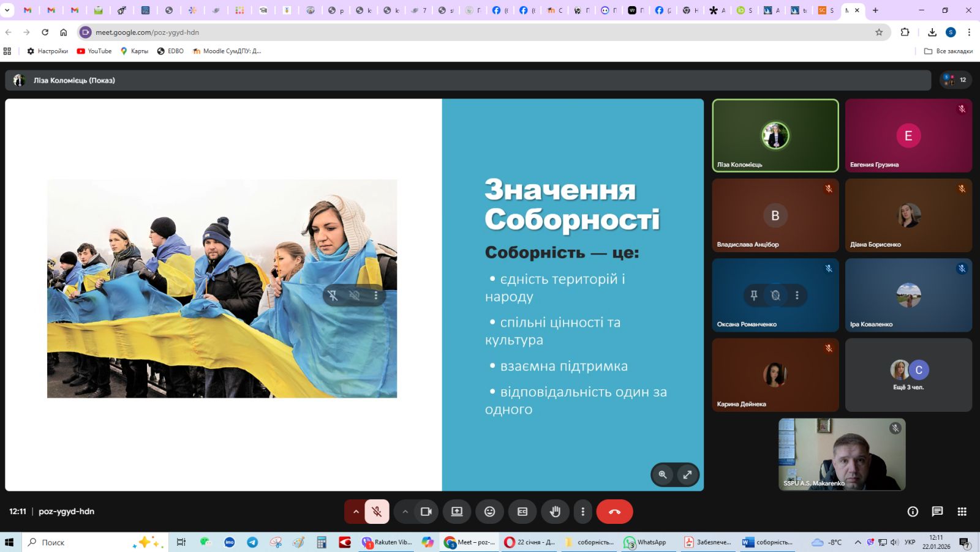Viewport: 980px width, 552px height.
Task: Click the red Leave call button
Action: (x=614, y=512)
